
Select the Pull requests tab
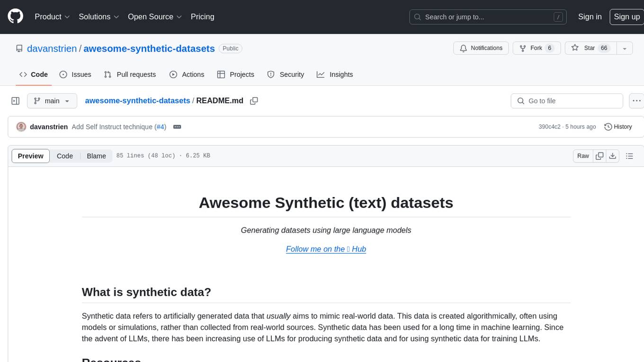pyautogui.click(x=130, y=74)
